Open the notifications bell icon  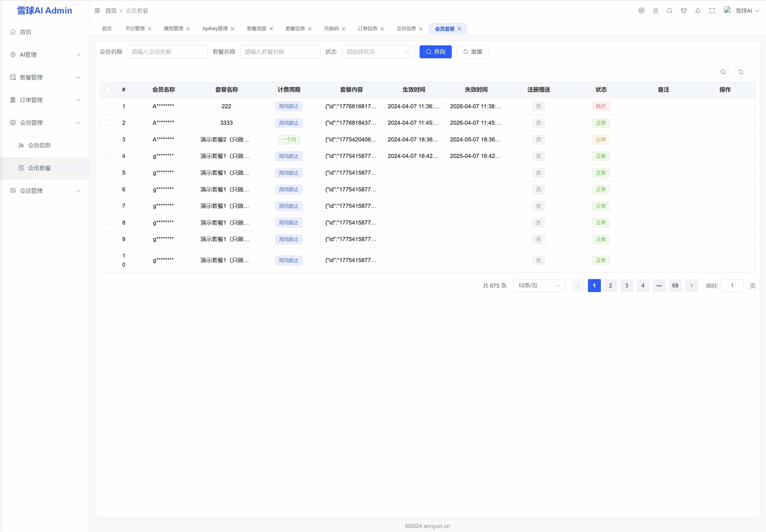[x=698, y=11]
